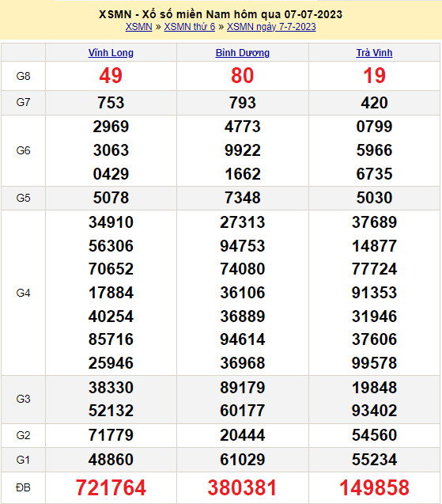
Task: Select Trà Vinh special prize 149858
Action: pos(374,487)
